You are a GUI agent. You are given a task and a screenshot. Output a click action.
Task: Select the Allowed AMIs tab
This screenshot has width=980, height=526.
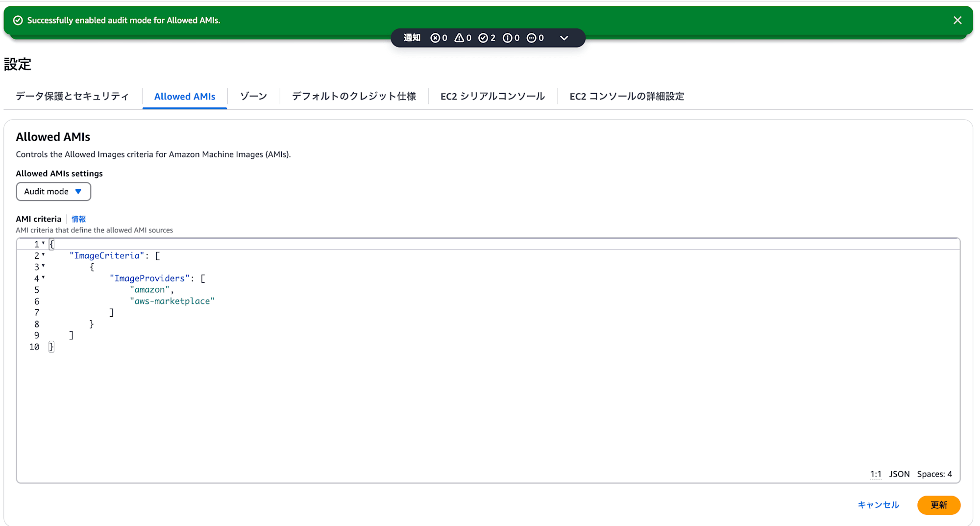coord(185,97)
